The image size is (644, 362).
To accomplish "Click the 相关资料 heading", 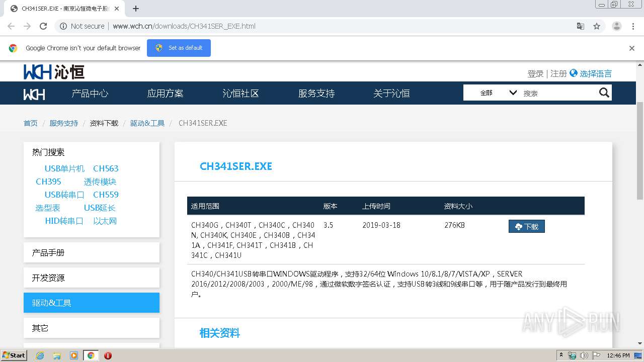I will pyautogui.click(x=220, y=333).
